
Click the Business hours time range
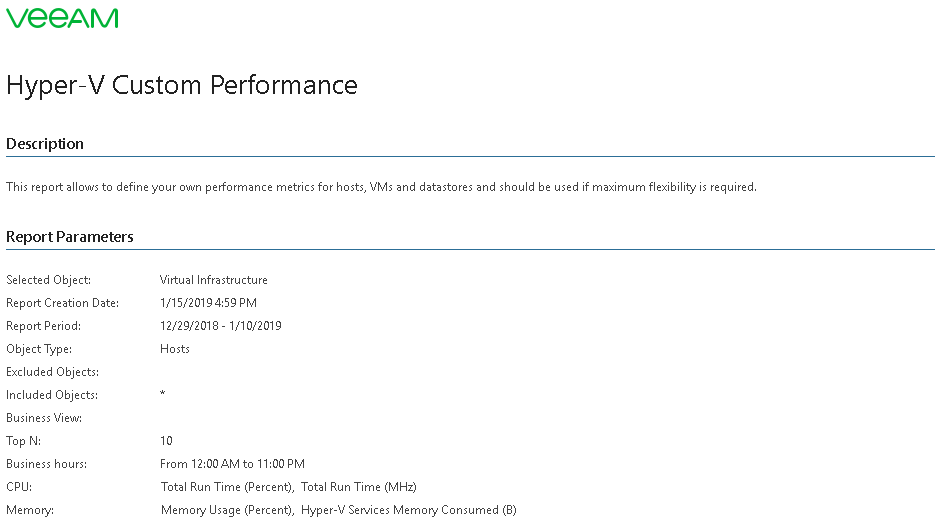coord(232,464)
